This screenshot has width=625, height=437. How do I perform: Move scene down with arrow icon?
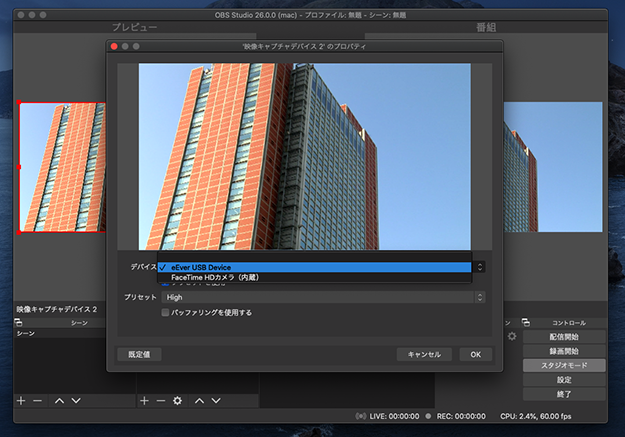77,400
